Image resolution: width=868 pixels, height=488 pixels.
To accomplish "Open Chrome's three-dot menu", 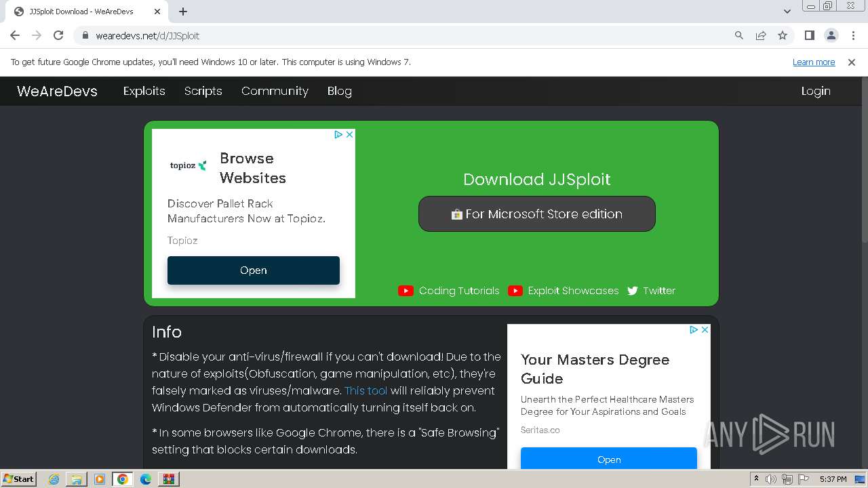I will [853, 35].
